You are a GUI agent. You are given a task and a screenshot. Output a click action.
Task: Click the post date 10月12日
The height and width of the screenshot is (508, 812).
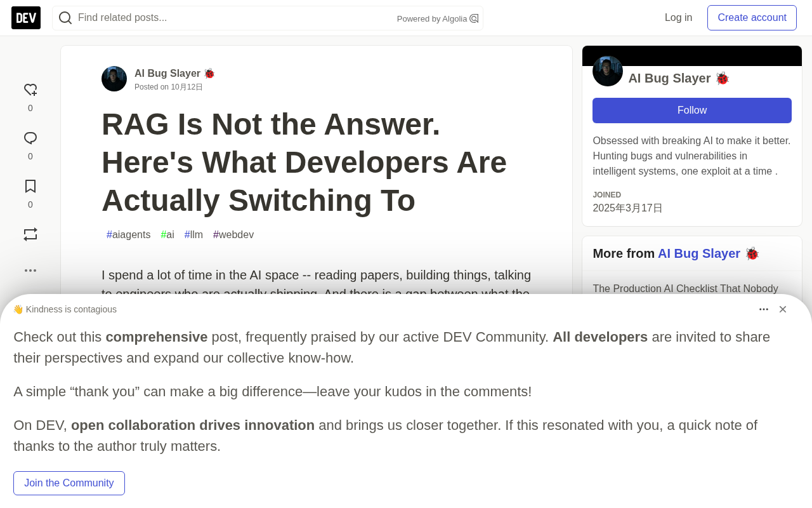click(x=187, y=87)
